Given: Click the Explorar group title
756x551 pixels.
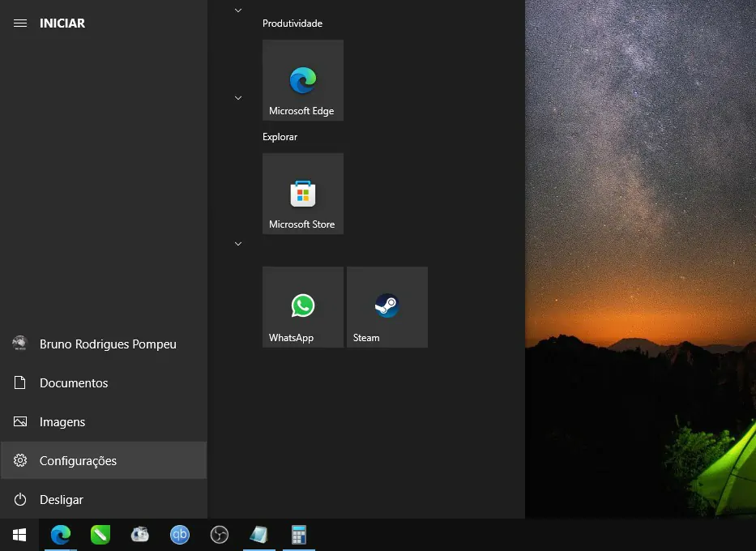Looking at the screenshot, I should click(280, 137).
